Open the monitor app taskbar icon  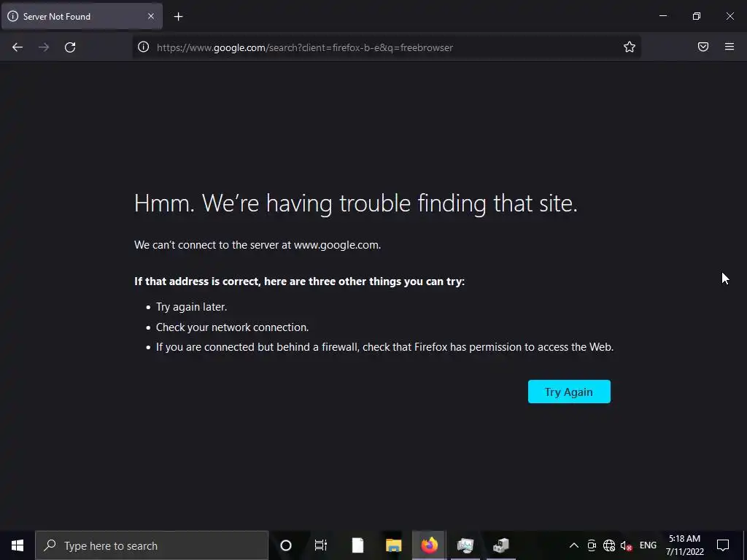(465, 545)
